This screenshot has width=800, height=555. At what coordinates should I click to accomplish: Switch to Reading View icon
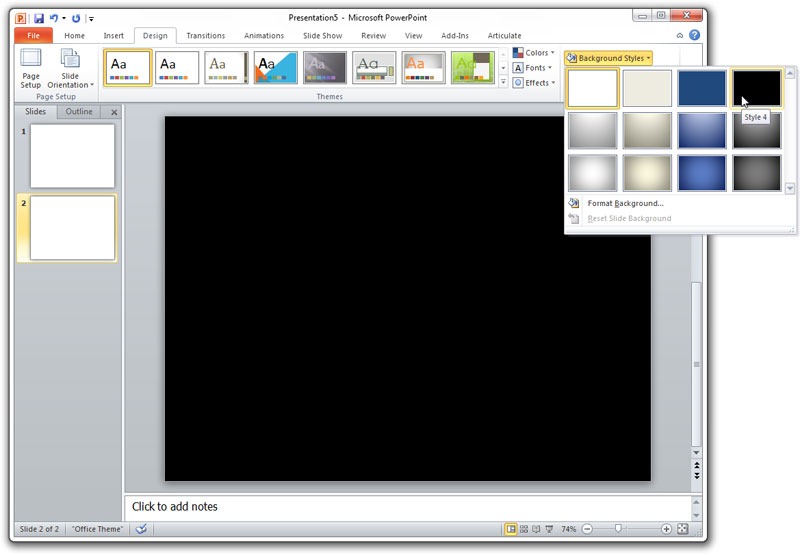click(x=536, y=529)
